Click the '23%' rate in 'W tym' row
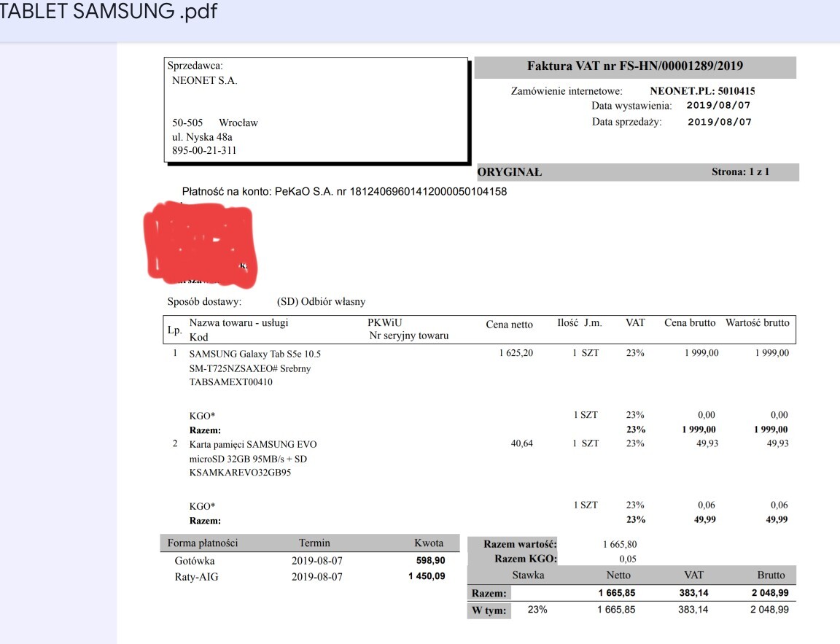 click(537, 609)
